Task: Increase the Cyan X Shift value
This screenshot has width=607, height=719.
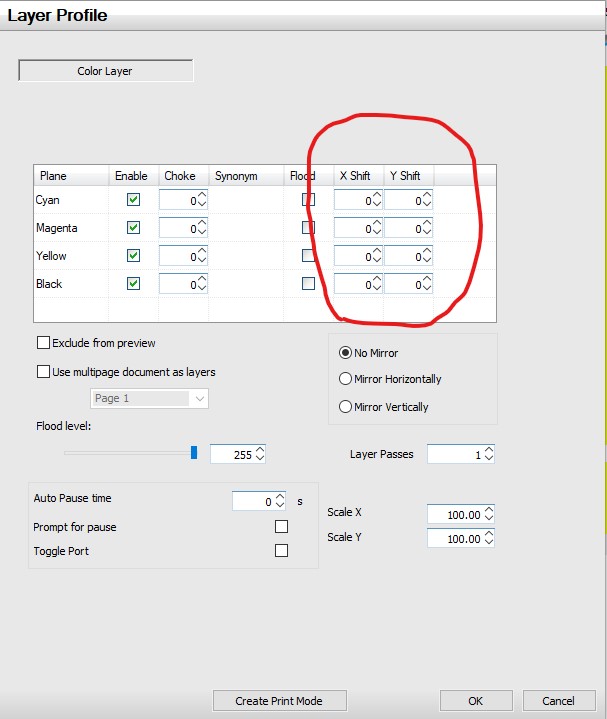Action: pos(377,196)
